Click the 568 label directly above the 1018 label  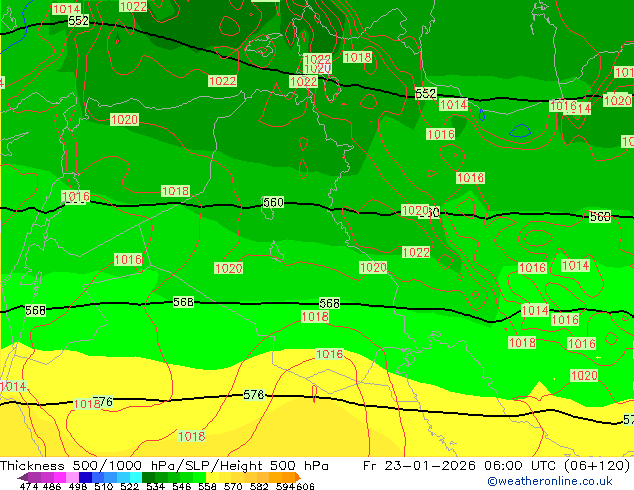[330, 303]
